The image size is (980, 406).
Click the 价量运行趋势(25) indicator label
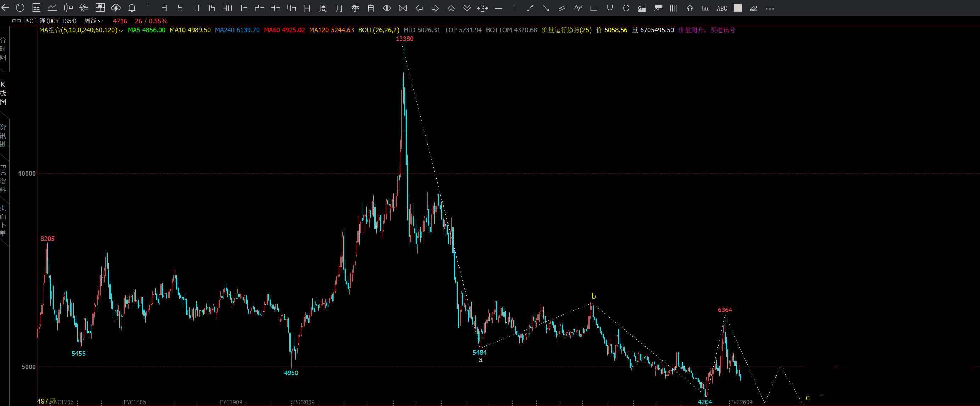tap(567, 30)
